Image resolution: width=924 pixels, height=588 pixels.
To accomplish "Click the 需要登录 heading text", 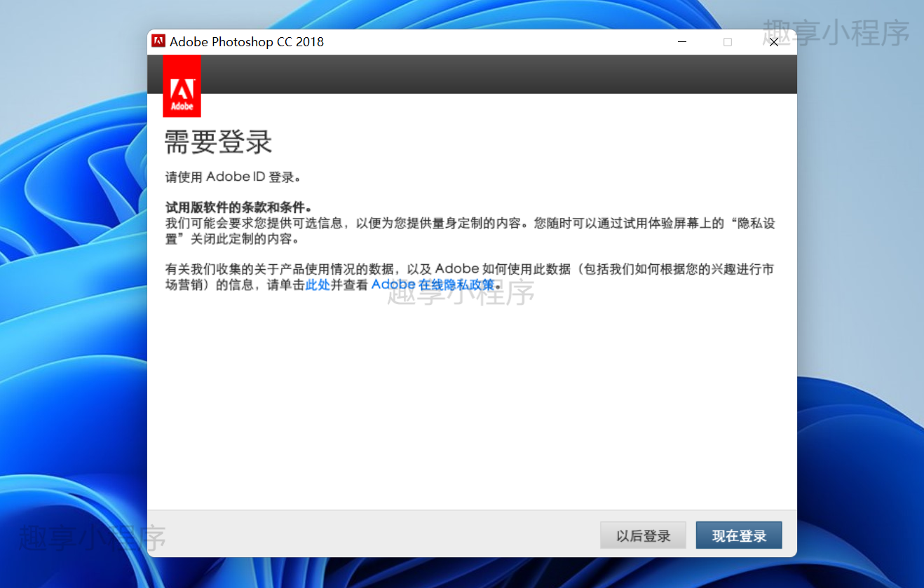I will 218,142.
